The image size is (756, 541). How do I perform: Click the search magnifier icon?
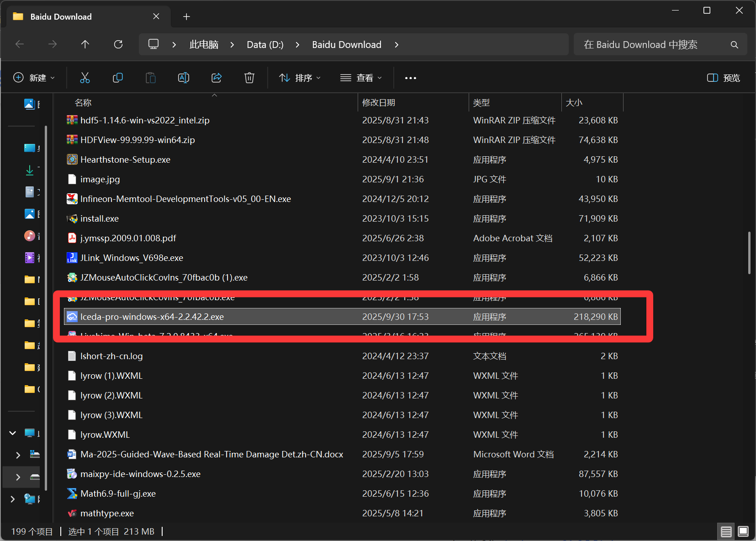(735, 44)
